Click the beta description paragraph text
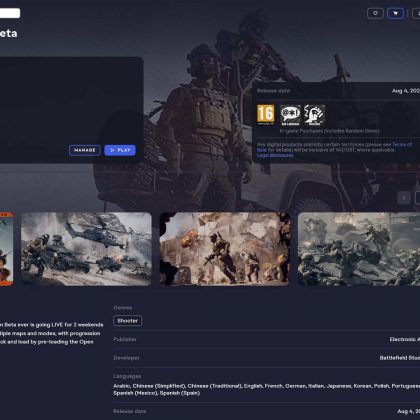This screenshot has width=420, height=420. coord(52,333)
